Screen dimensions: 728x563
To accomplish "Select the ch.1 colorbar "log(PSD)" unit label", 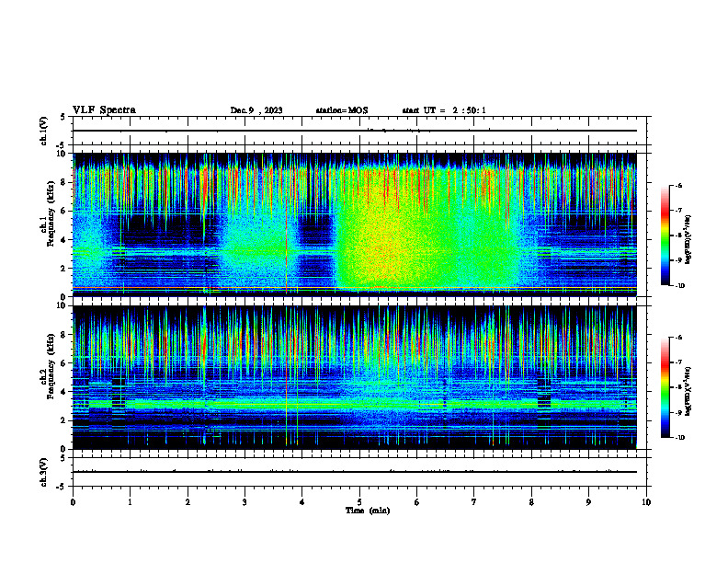I will click(x=688, y=239).
